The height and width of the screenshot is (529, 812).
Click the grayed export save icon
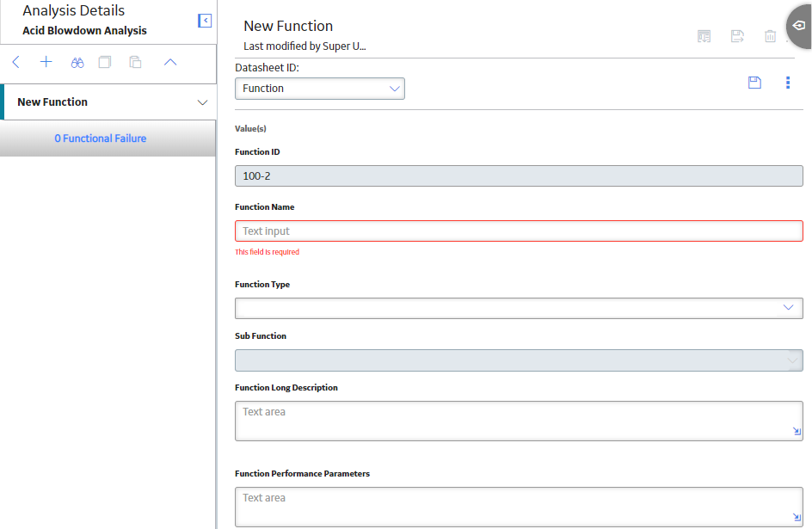737,36
